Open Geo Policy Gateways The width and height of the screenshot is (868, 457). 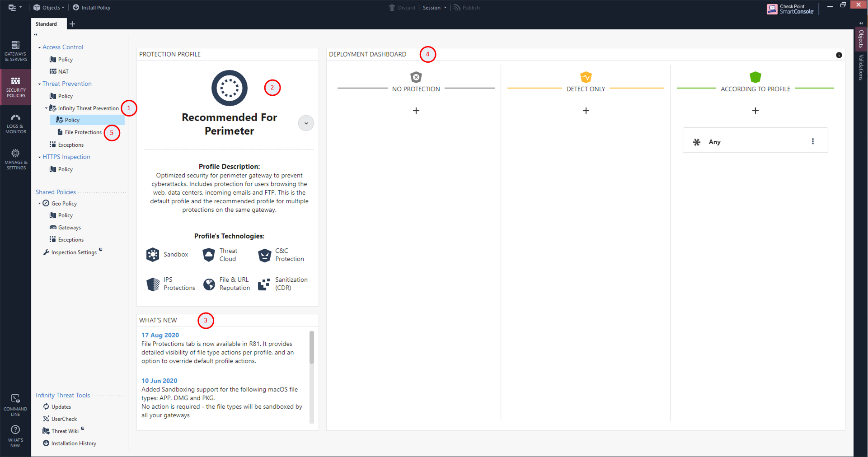tap(66, 228)
